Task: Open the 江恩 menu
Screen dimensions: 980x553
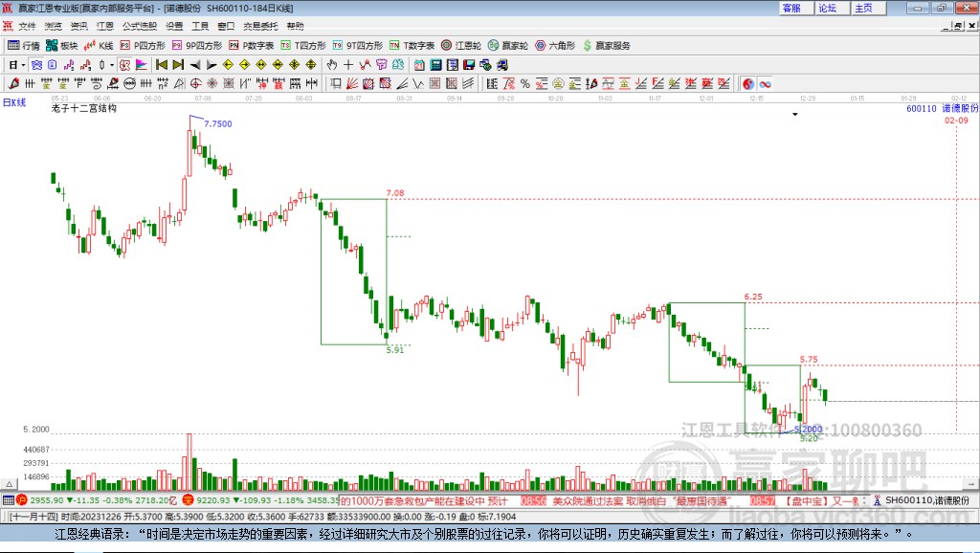Action: pos(105,26)
